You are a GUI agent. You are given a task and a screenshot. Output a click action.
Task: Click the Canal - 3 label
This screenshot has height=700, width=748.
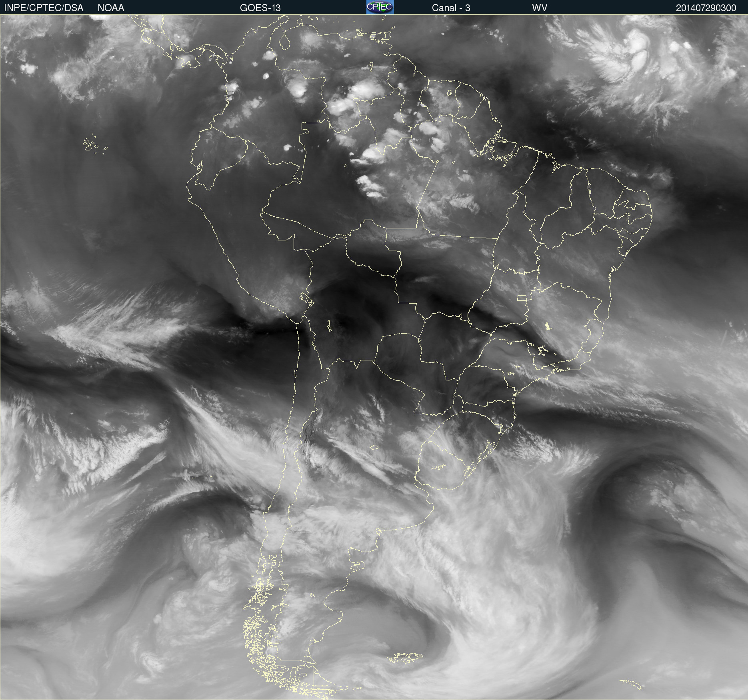pos(451,8)
